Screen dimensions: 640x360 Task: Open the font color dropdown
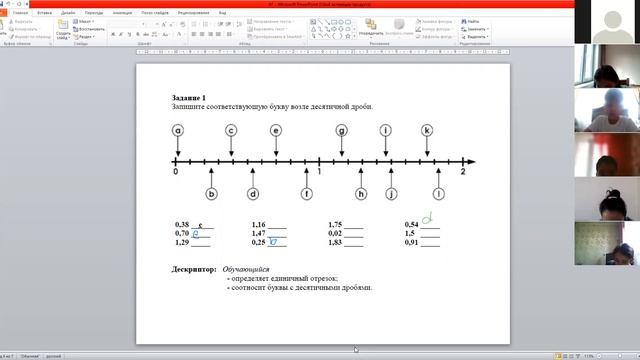pos(179,35)
